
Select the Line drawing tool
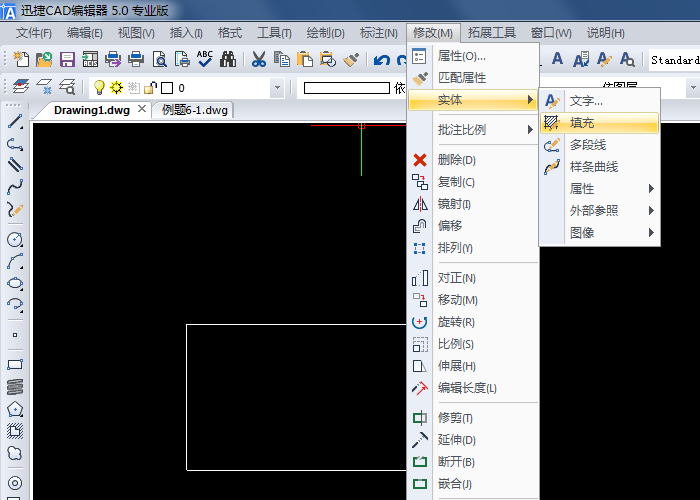tap(15, 121)
